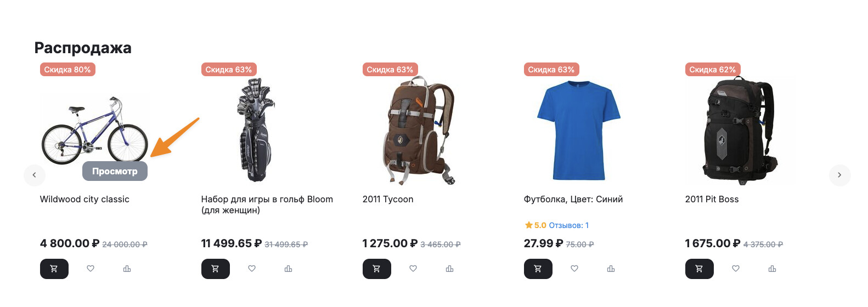Open reviews link Отзывов: 1
This screenshot has height=307, width=868.
[568, 225]
